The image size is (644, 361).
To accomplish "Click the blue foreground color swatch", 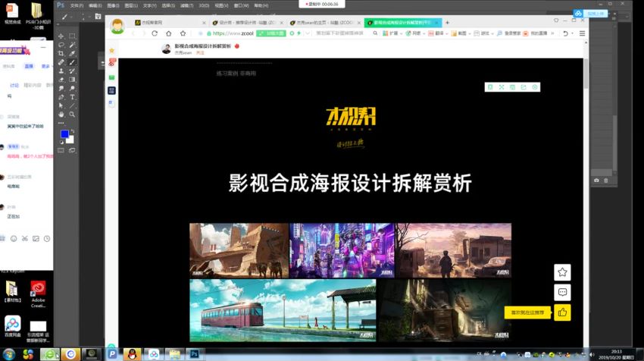I will click(x=64, y=134).
